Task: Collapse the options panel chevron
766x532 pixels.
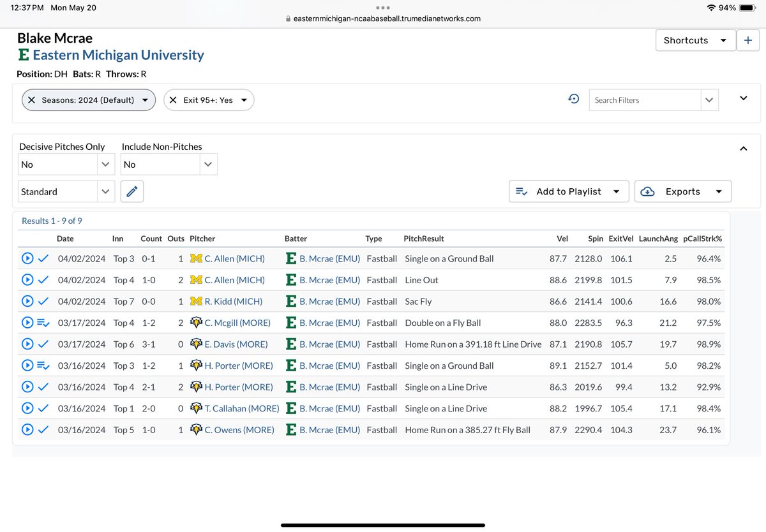Action: pyautogui.click(x=743, y=149)
